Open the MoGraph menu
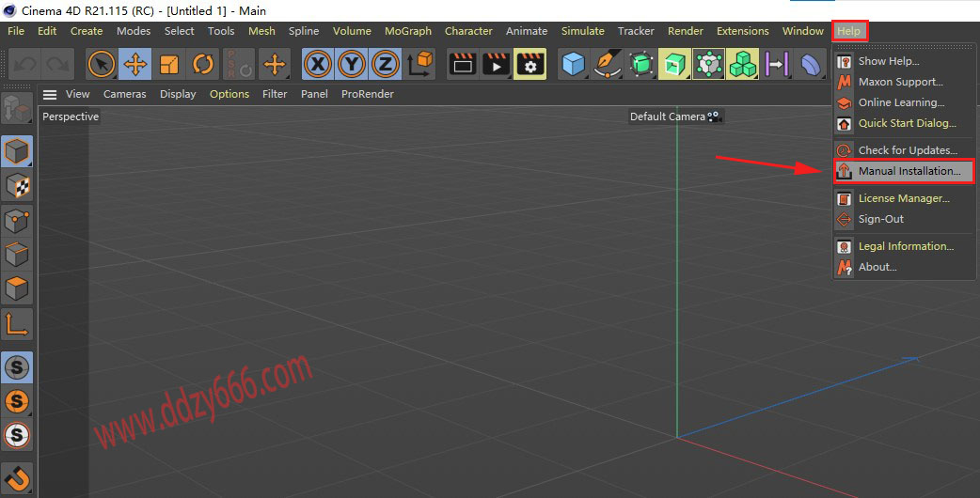Screen dimensions: 980x498 (x=408, y=31)
